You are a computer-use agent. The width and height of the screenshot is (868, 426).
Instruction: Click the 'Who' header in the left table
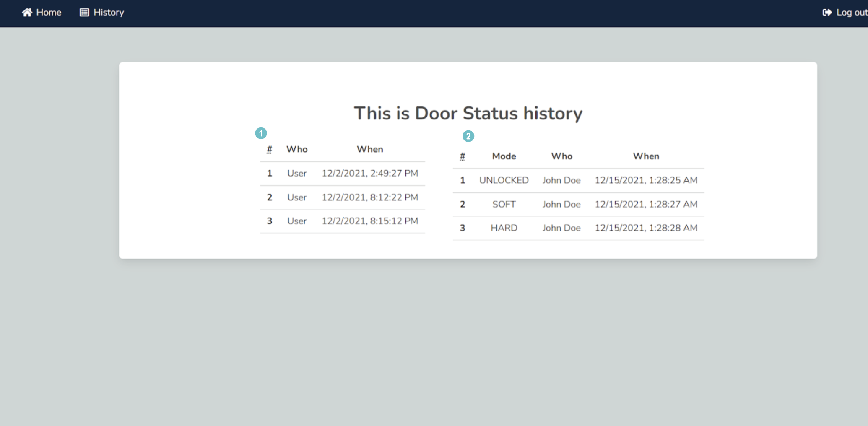[x=297, y=149]
